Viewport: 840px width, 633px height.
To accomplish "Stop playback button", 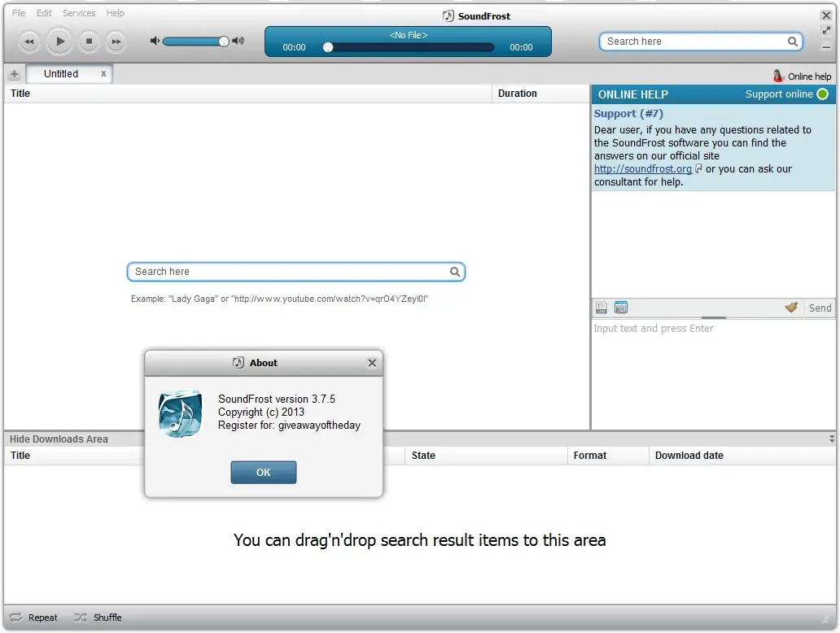I will pos(89,41).
